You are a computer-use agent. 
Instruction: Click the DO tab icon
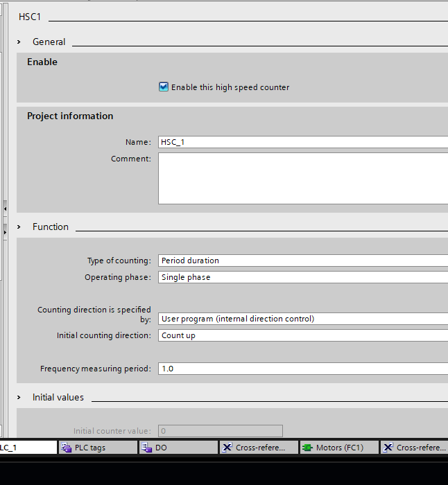click(147, 448)
